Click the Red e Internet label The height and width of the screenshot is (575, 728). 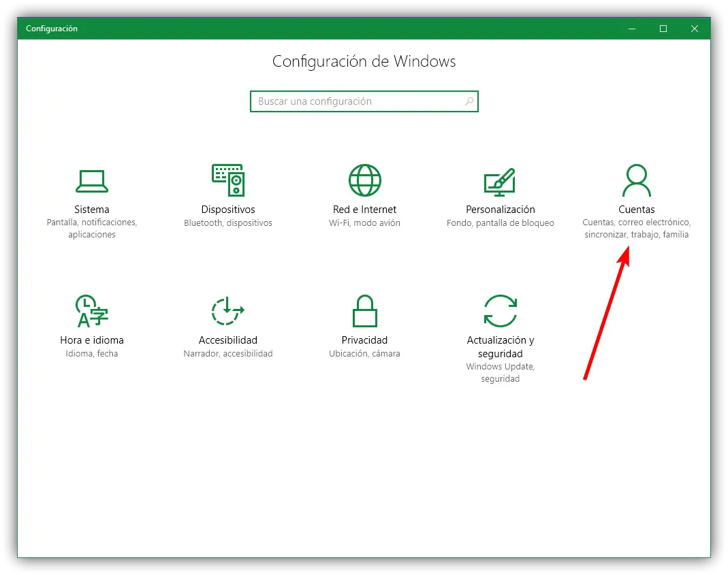[364, 210]
